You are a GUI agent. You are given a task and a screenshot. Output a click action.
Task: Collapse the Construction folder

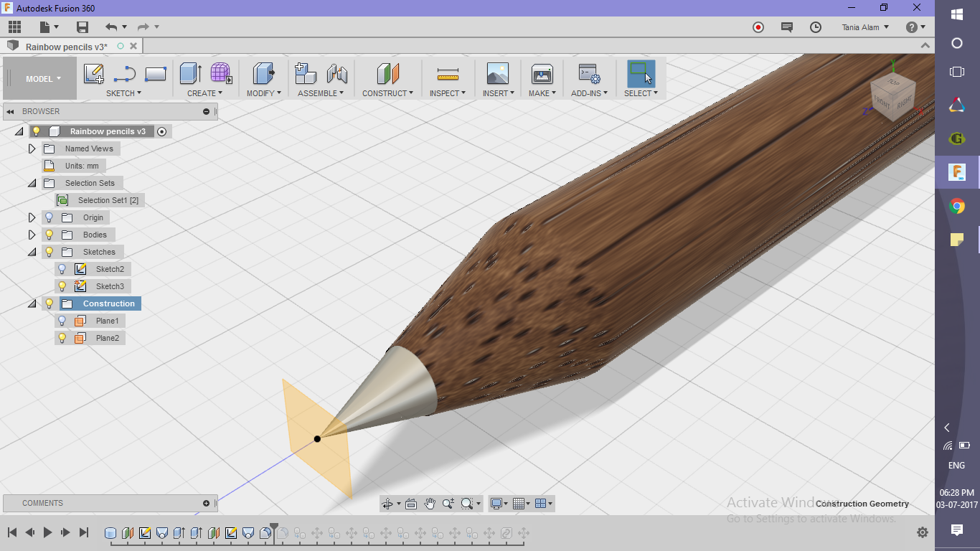(x=32, y=304)
